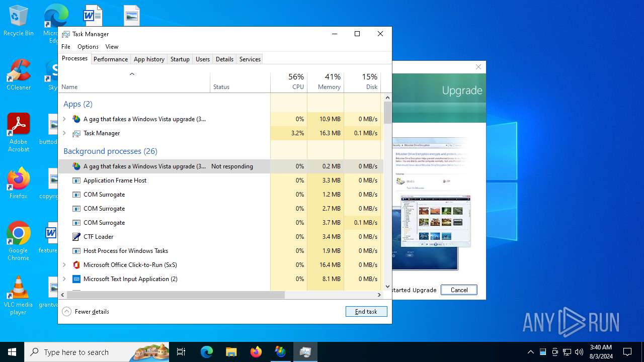The height and width of the screenshot is (362, 644).
Task: Show hidden tray icons chevron
Action: click(x=530, y=352)
